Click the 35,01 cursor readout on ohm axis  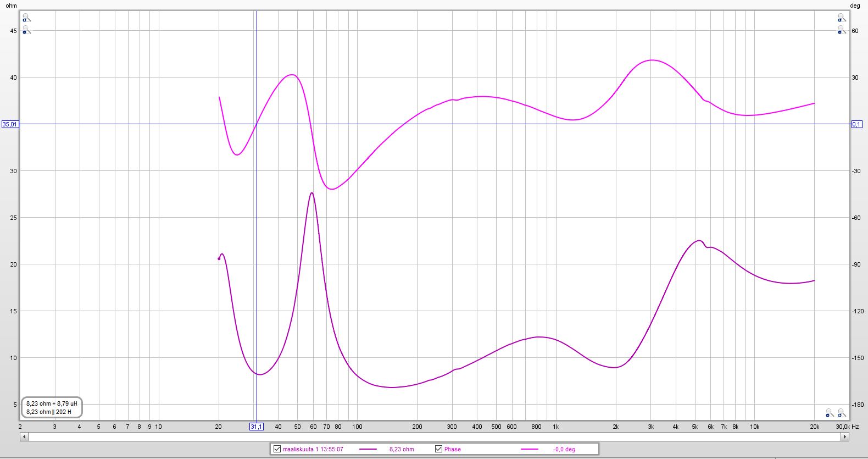[x=10, y=124]
